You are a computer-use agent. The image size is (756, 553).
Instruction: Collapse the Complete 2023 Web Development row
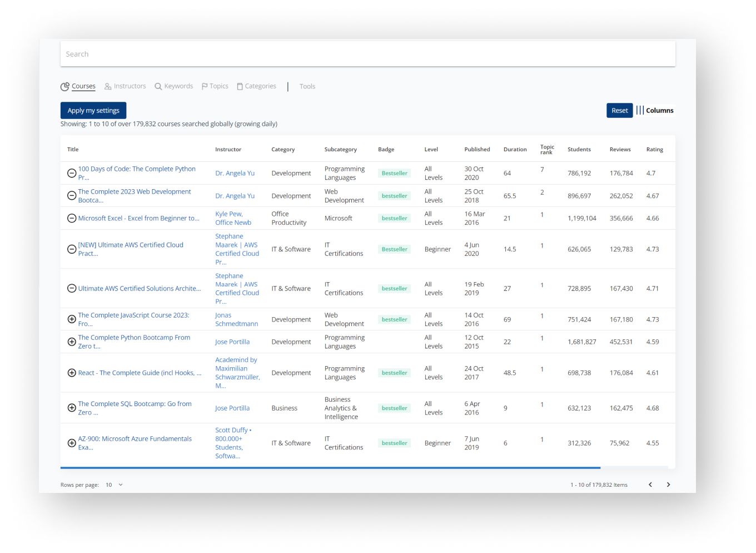point(72,196)
